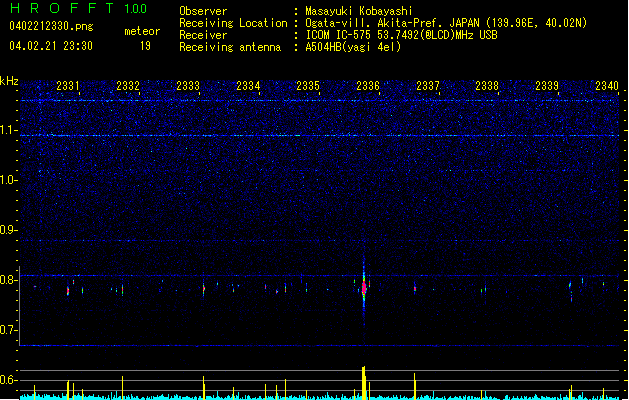The image size is (629, 400).
Task: Click the 2338 time axis label
Action: pos(487,86)
